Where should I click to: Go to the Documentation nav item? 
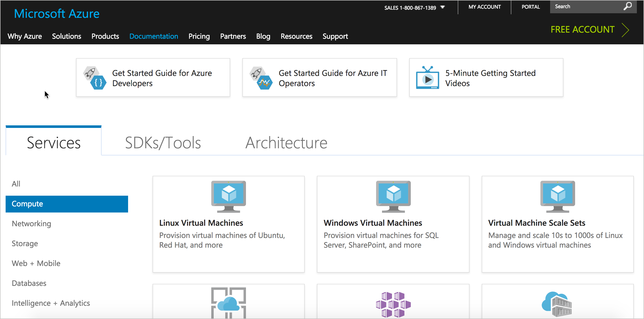(x=154, y=36)
